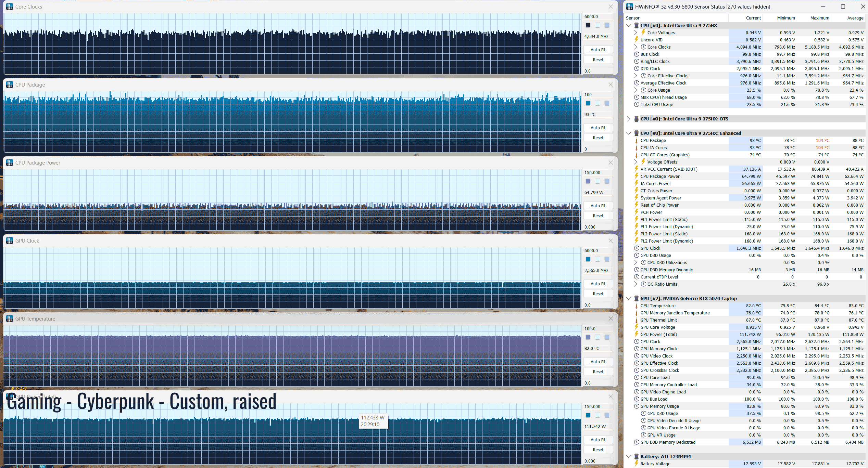Viewport: 868px width, 468px height.
Task: Click the 150.000 maximum scale field of CPU Package Power
Action: coord(597,172)
